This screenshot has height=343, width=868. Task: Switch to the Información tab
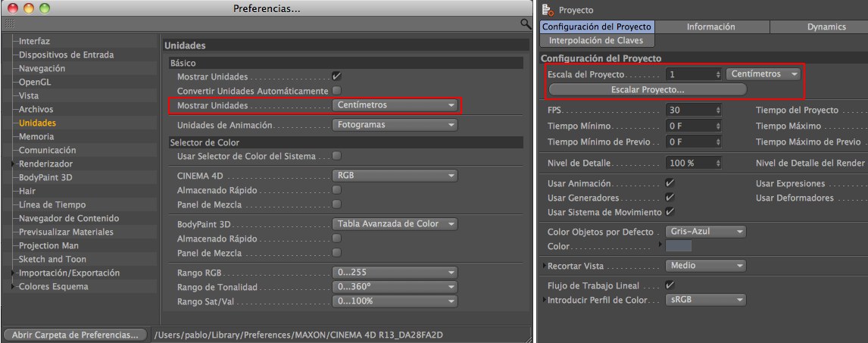[710, 27]
